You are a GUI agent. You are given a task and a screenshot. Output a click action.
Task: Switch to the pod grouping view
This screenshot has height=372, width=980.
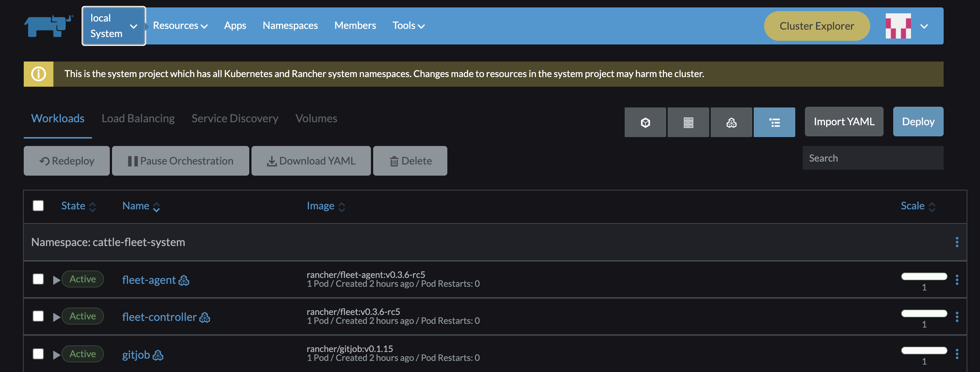coord(645,122)
